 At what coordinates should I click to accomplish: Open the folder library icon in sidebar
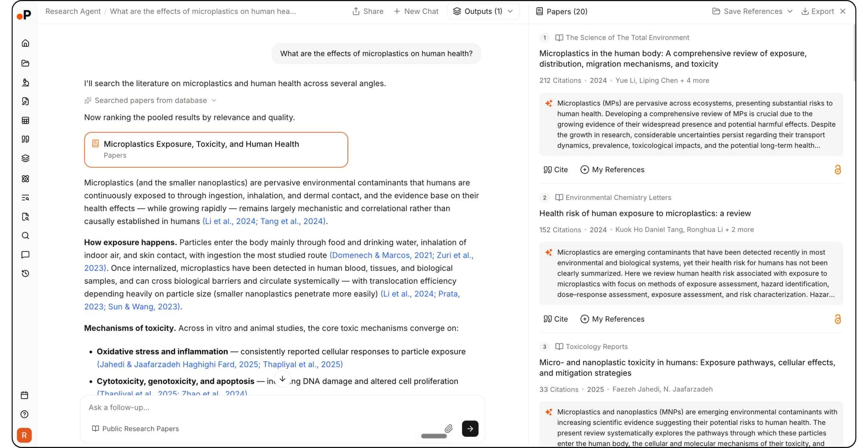(25, 63)
